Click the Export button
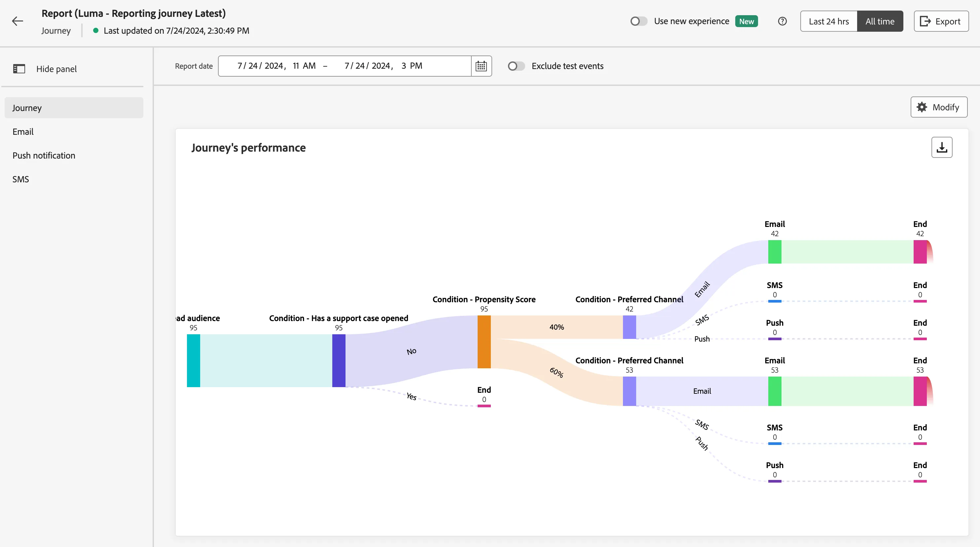980x547 pixels. click(941, 21)
